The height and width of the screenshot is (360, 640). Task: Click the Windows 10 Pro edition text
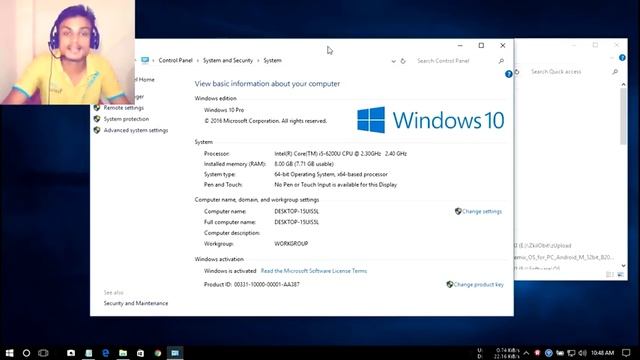tap(224, 110)
